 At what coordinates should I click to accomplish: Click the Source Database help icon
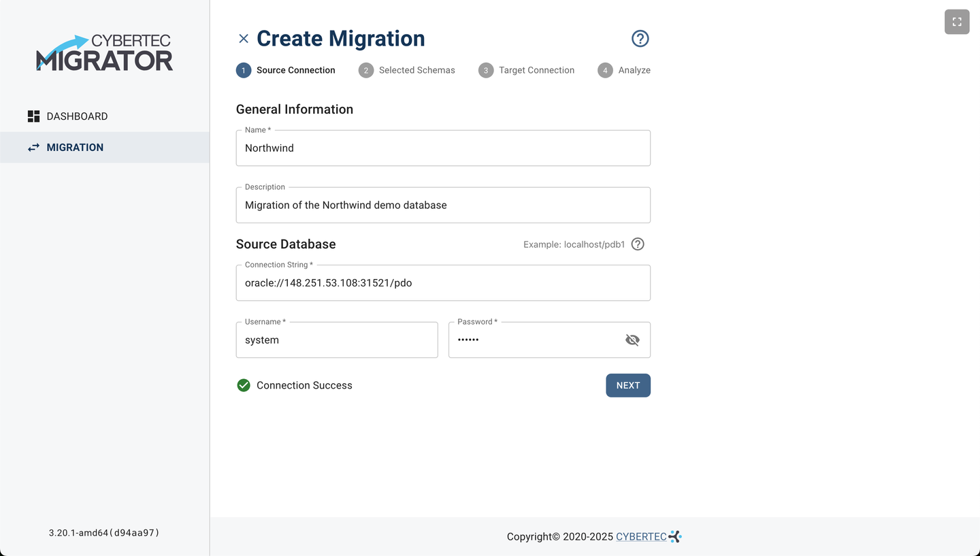(638, 244)
